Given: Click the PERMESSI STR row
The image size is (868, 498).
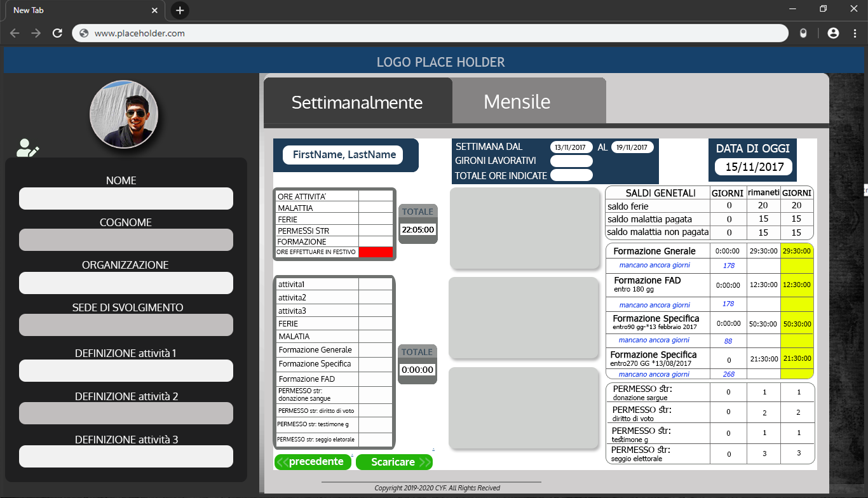Looking at the screenshot, I should (334, 231).
